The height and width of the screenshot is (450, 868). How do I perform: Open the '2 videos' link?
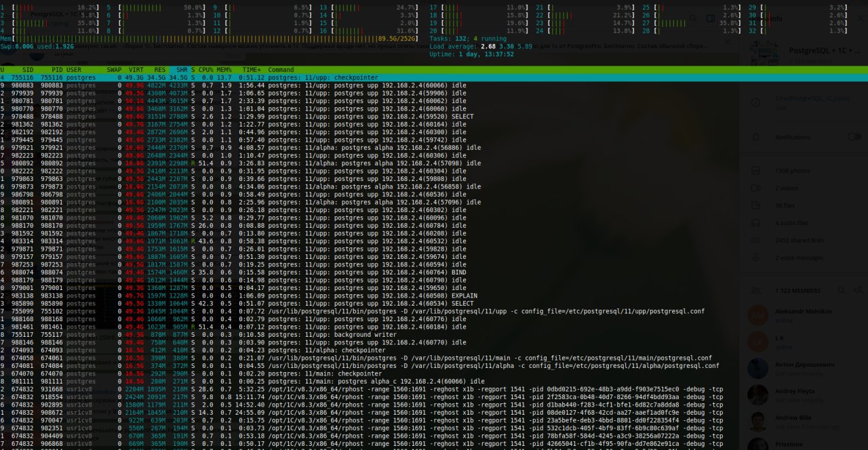tap(787, 188)
